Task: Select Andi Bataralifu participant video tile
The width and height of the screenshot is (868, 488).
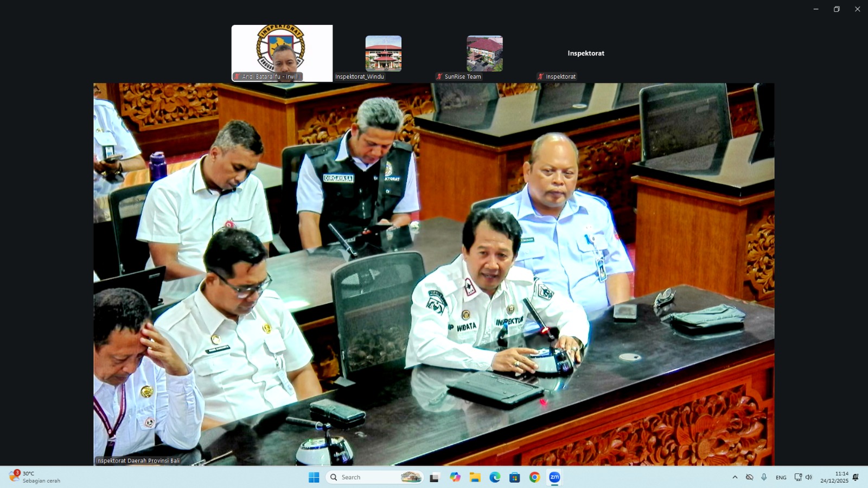Action: pos(282,53)
